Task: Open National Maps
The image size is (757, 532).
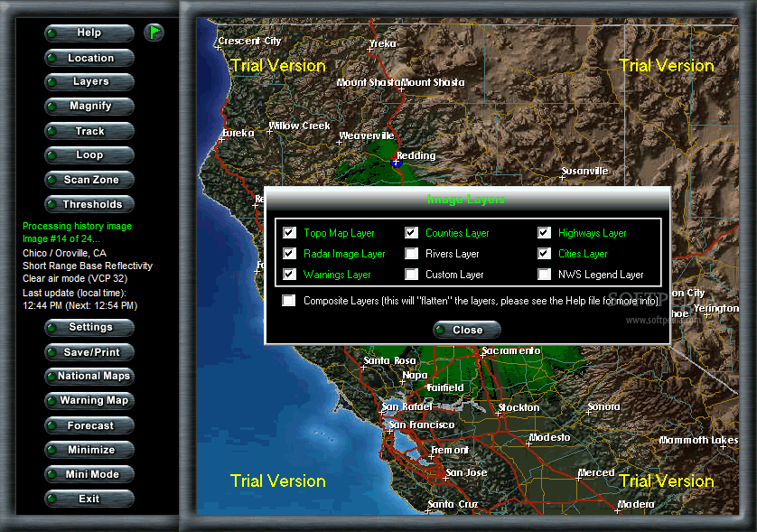Action: click(x=89, y=376)
